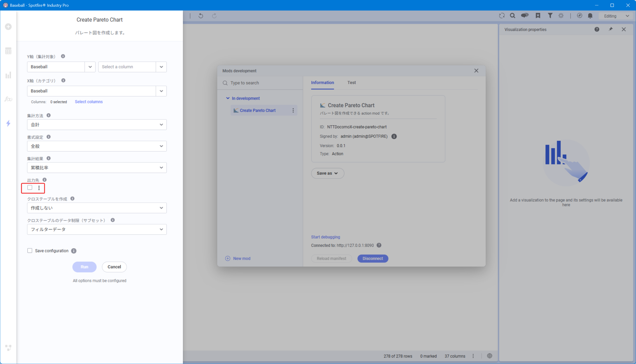This screenshot has width=636, height=364.
Task: Open the 書式設定 dropdown showing 全般
Action: pos(97,146)
